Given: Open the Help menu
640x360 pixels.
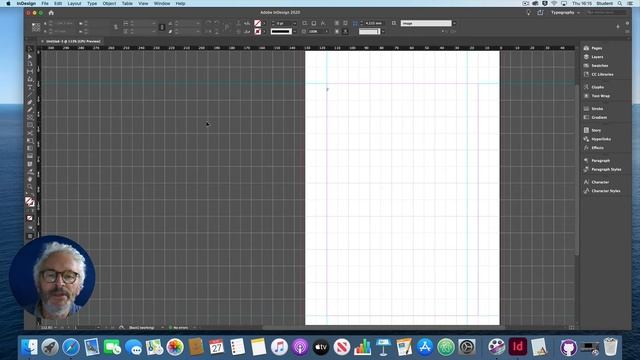Looking at the screenshot, I should (180, 3).
